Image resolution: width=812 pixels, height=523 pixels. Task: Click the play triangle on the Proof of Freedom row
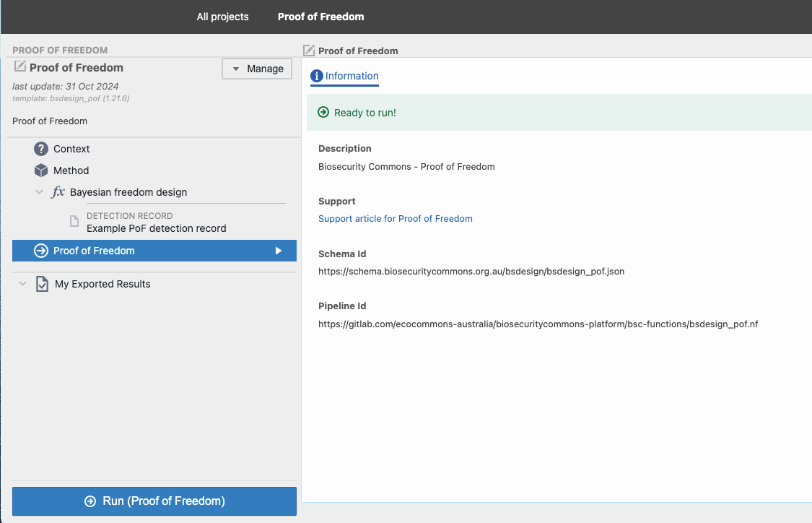(x=279, y=251)
